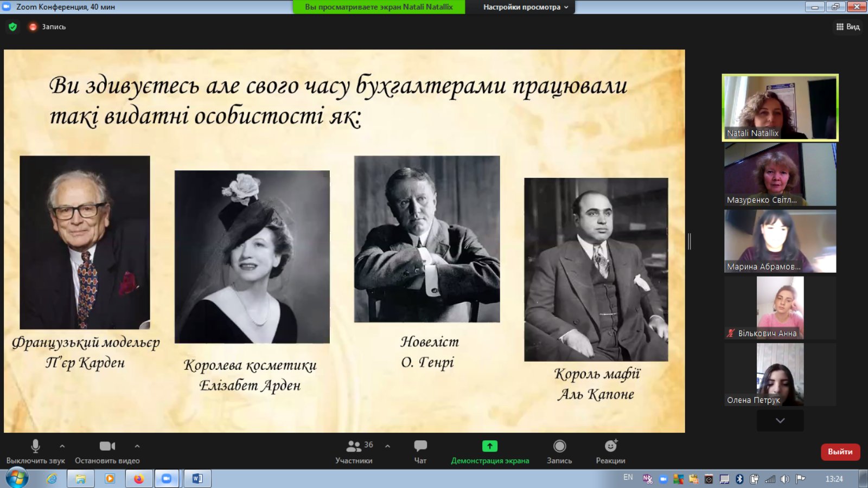Open the volume speaker tray icon
The width and height of the screenshot is (868, 488).
[x=785, y=479]
